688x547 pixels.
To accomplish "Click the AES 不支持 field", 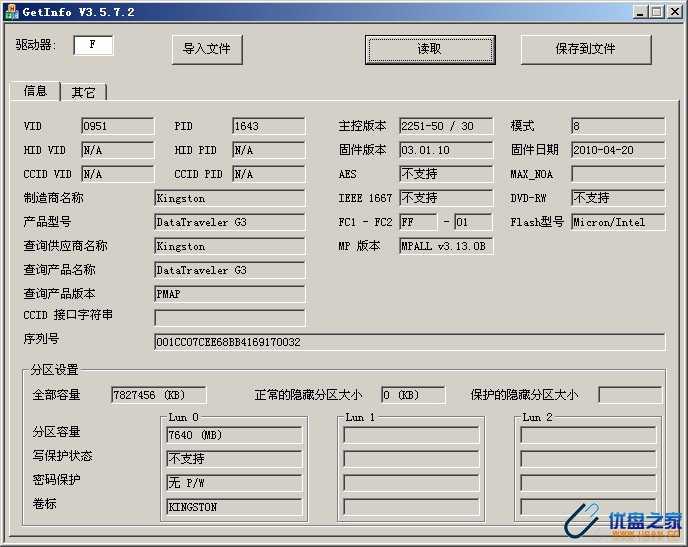I will (x=446, y=174).
